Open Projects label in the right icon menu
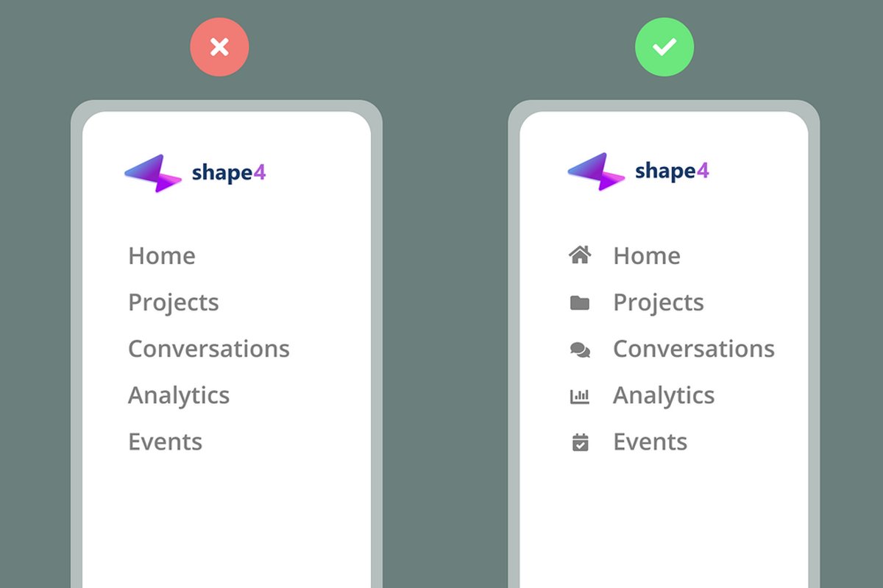Screen dimensions: 883x588 tap(659, 302)
